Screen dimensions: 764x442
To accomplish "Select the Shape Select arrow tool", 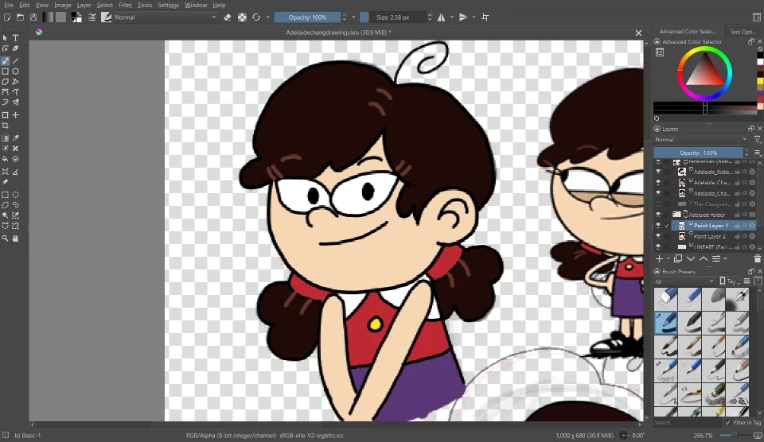I will (5, 38).
